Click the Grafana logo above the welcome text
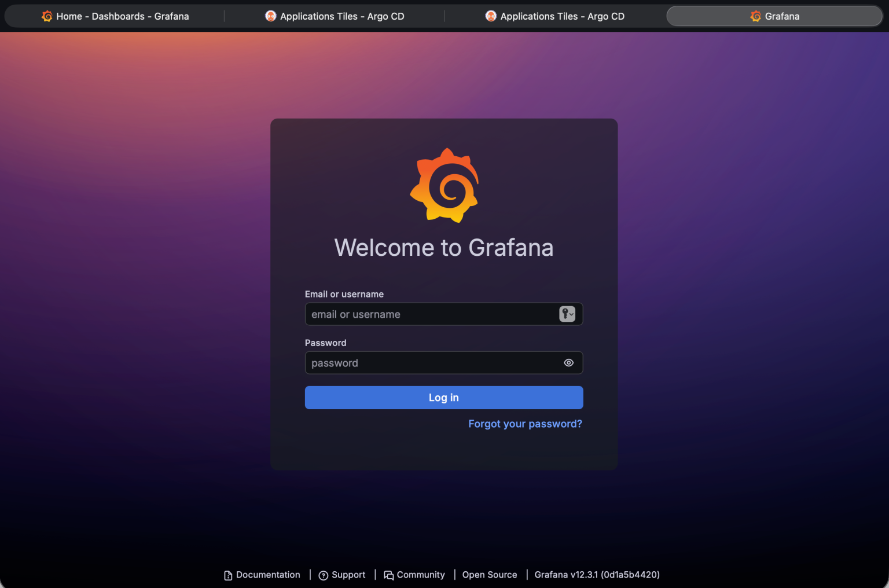889x588 pixels. [444, 185]
